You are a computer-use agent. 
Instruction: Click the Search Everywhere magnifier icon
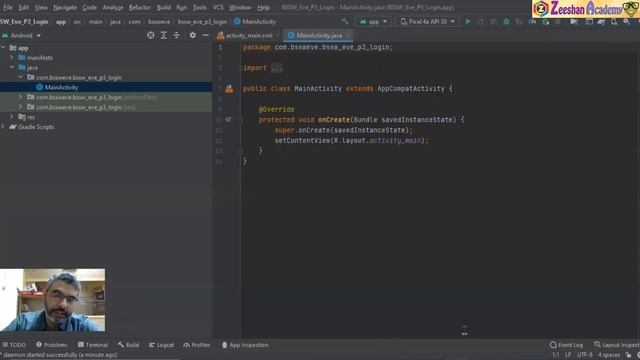tap(627, 21)
